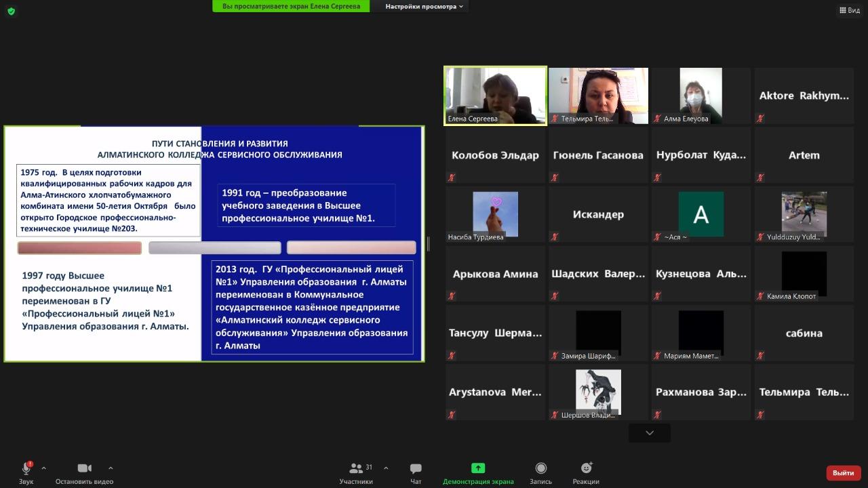
Task: Open the Reactions smiley icon
Action: 586,468
